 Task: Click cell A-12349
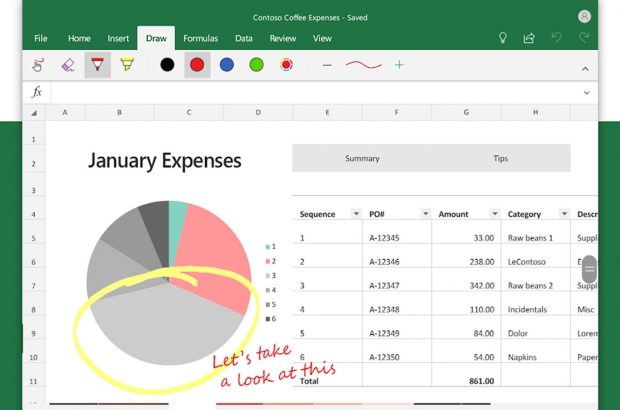(384, 333)
